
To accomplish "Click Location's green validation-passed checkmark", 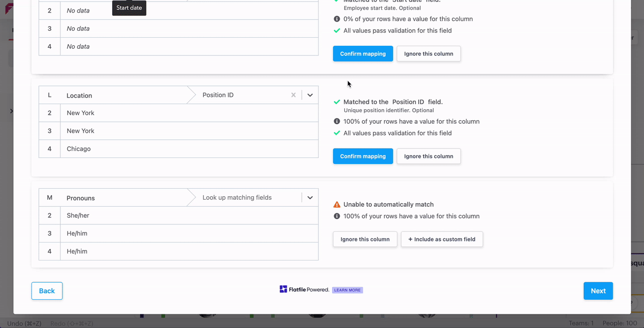I will [337, 133].
